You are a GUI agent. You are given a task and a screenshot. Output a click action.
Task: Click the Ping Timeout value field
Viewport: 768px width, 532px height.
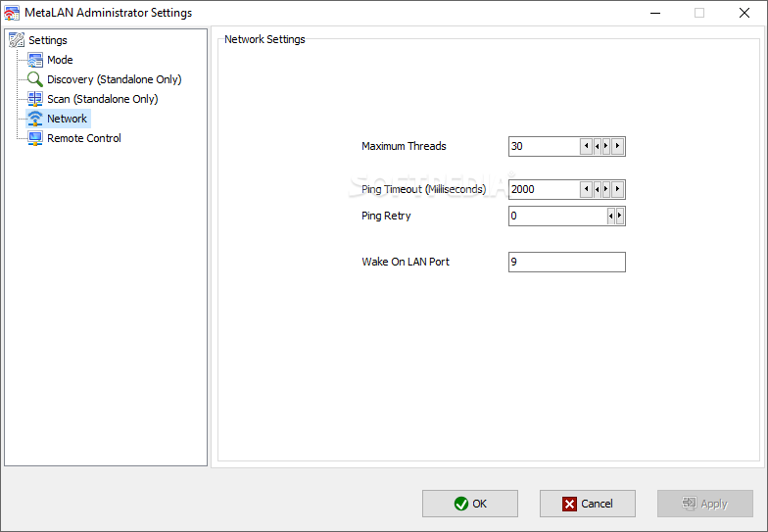(x=545, y=190)
